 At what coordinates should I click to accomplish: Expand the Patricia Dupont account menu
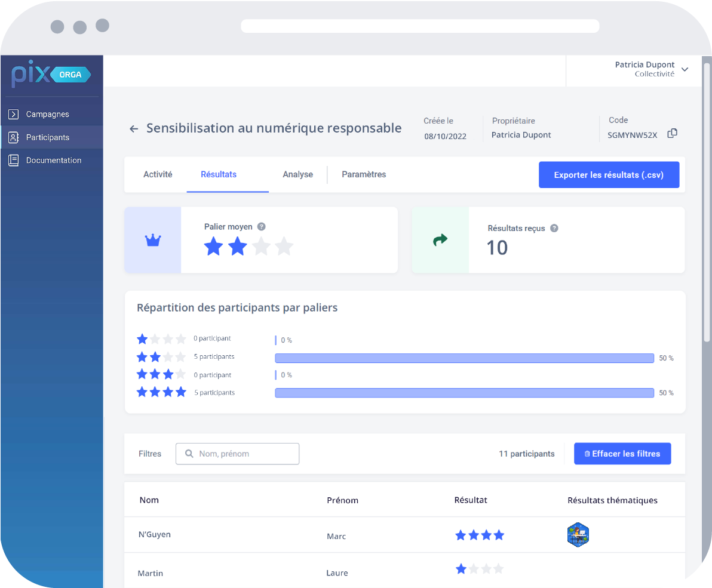pos(685,69)
